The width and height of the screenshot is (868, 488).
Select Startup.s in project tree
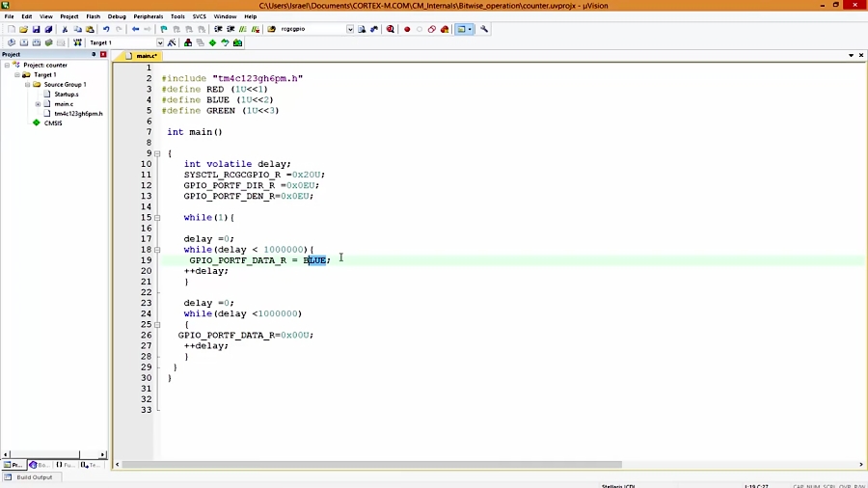pos(66,95)
